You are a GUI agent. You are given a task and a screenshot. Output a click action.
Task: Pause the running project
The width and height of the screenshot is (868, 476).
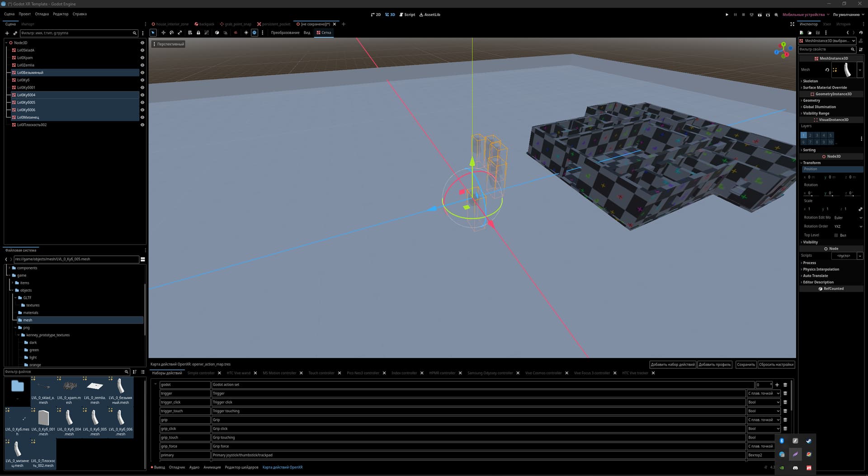point(735,14)
